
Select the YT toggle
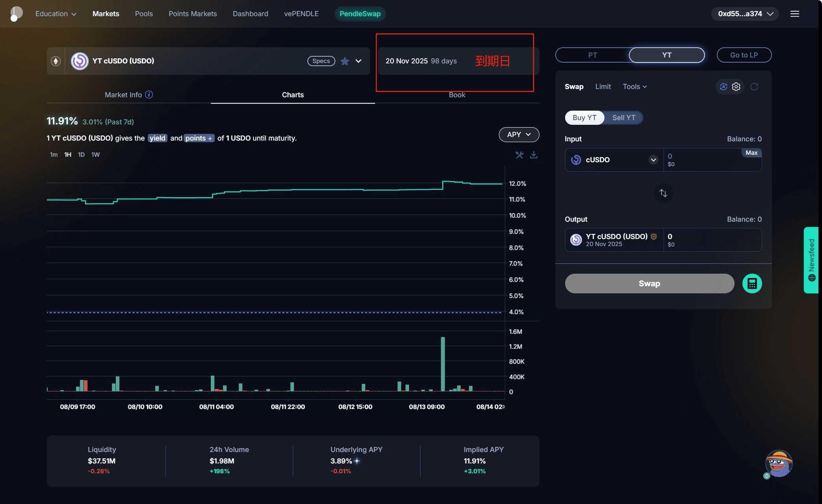click(x=666, y=55)
